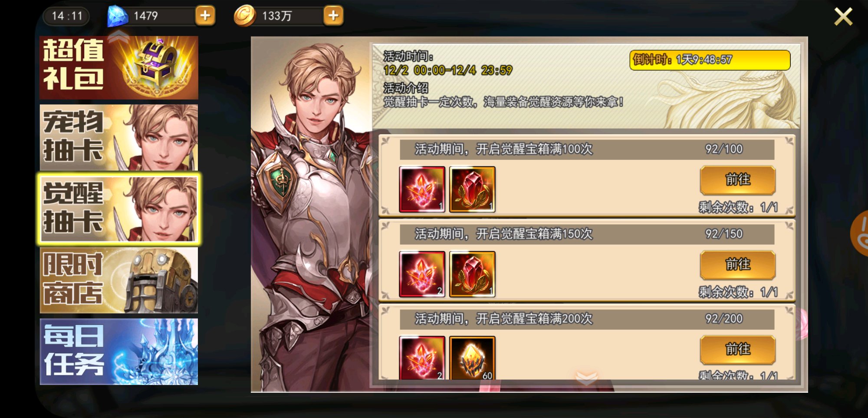Switch to the 宠物抽卡 tab
This screenshot has height=418, width=868.
pos(119,137)
